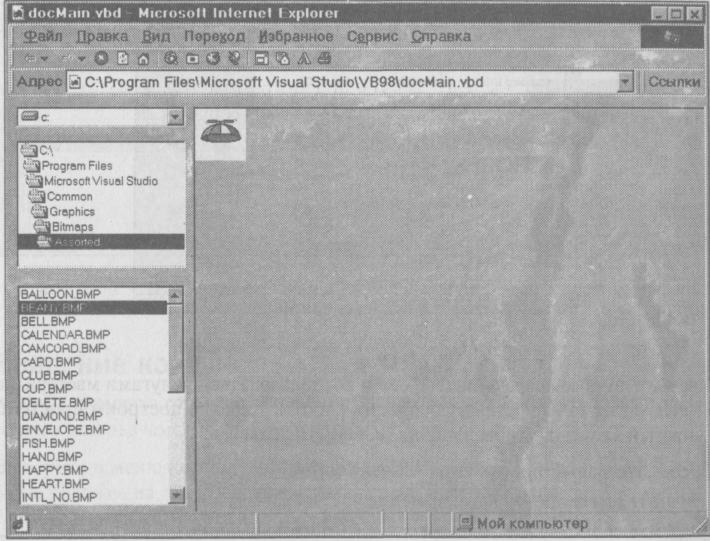Open the Справка menu
The width and height of the screenshot is (710, 541).
441,36
